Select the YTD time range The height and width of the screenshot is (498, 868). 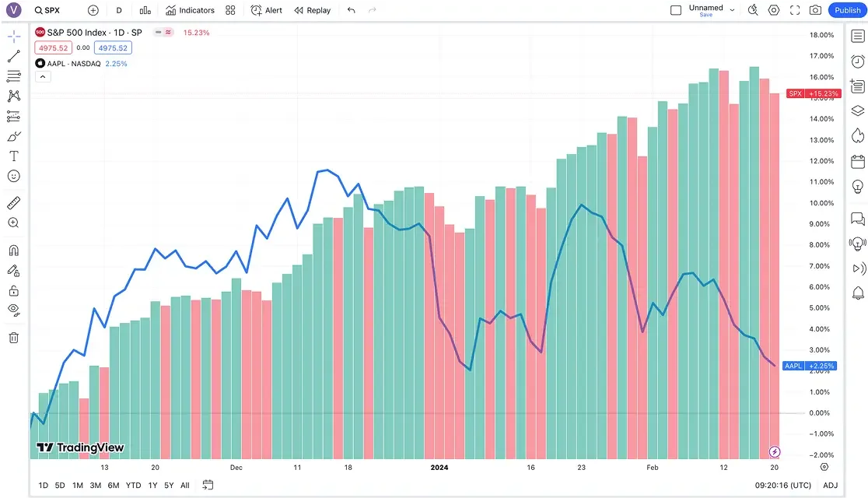[134, 486]
